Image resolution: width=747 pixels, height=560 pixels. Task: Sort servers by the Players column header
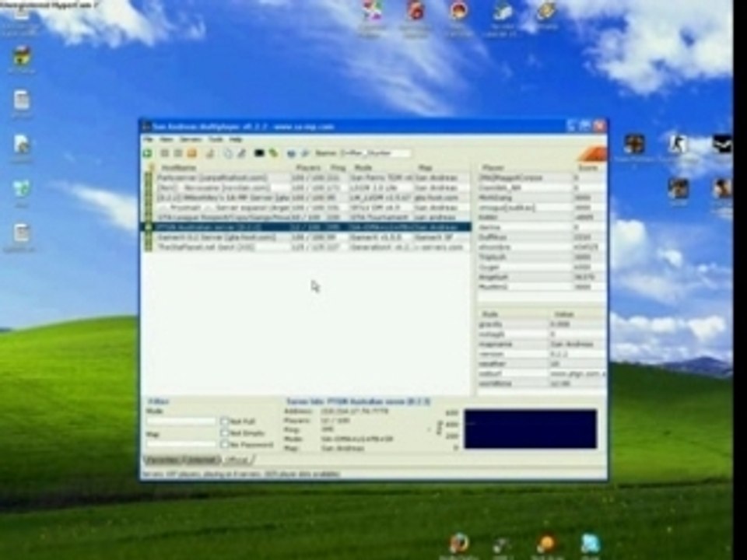(x=309, y=168)
